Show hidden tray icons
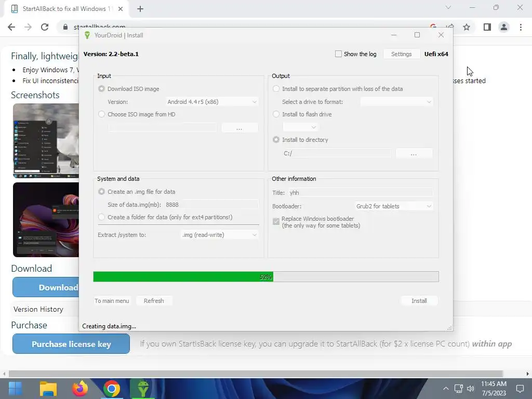532x399 pixels. 446,389
